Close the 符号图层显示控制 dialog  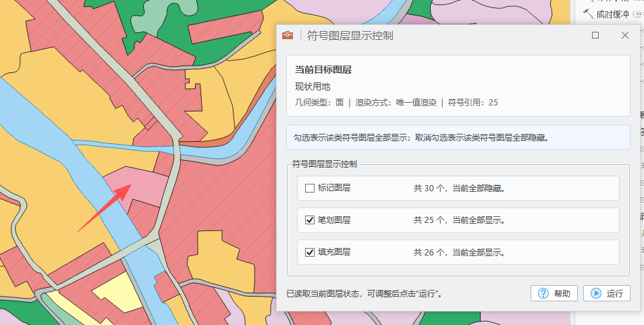(x=624, y=36)
